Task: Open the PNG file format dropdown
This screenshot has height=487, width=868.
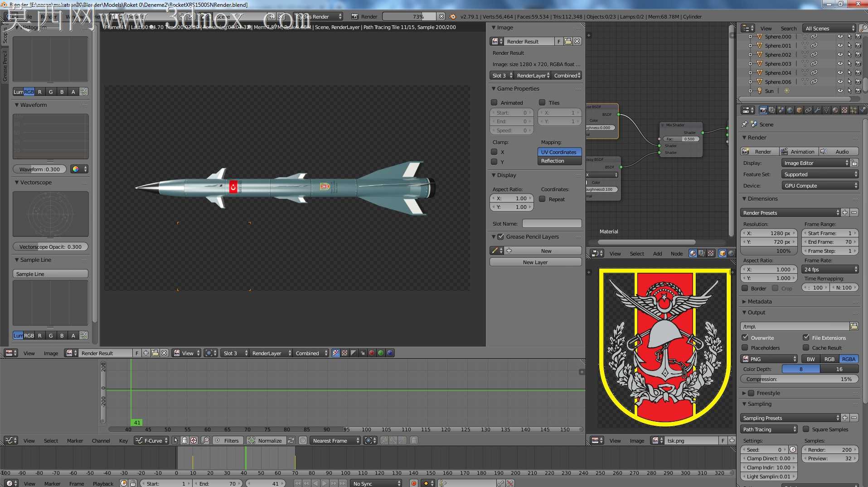Action: pos(769,359)
